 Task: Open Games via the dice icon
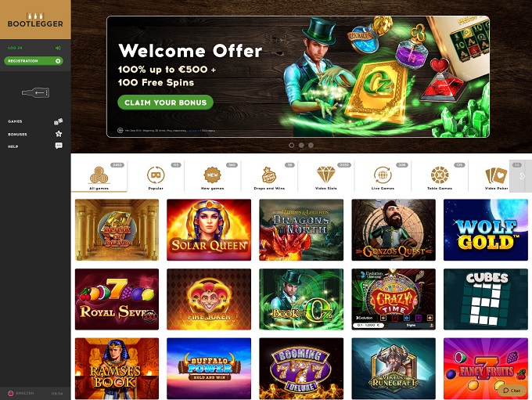pos(59,121)
